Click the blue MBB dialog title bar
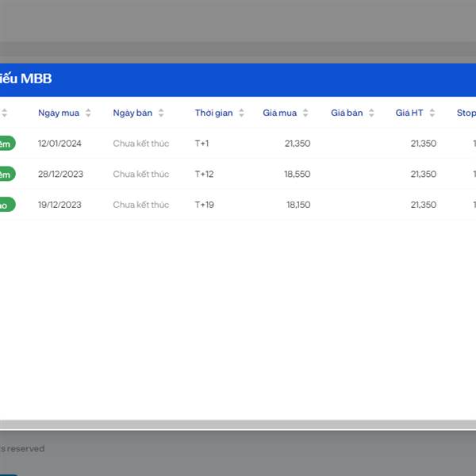 point(238,79)
